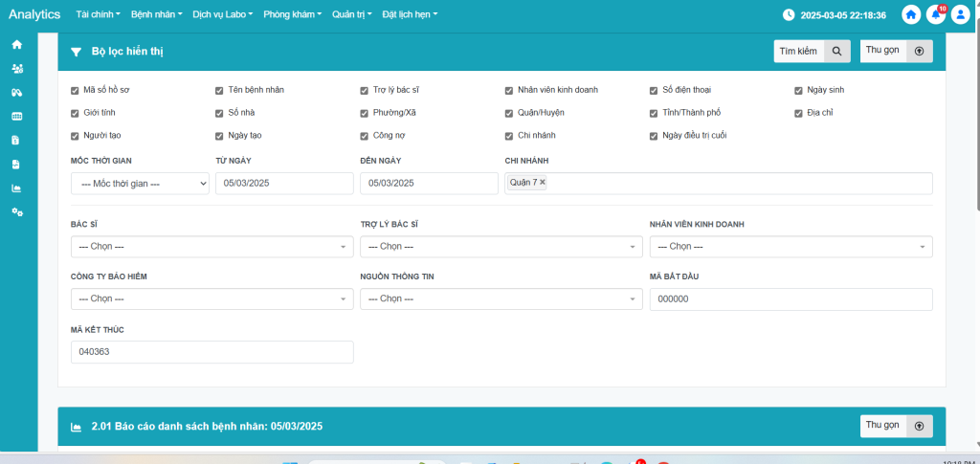
Task: Click the Mã kết thúc input field
Action: click(x=212, y=352)
